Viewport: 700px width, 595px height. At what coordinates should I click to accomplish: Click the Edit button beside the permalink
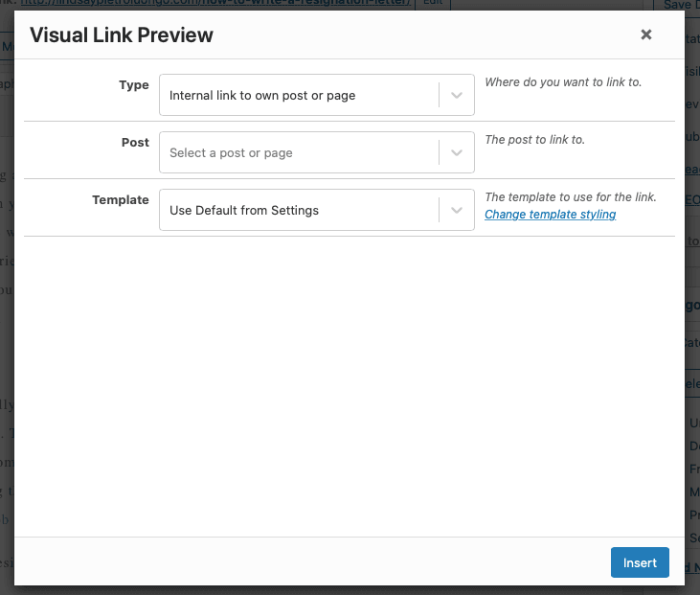tap(433, 4)
